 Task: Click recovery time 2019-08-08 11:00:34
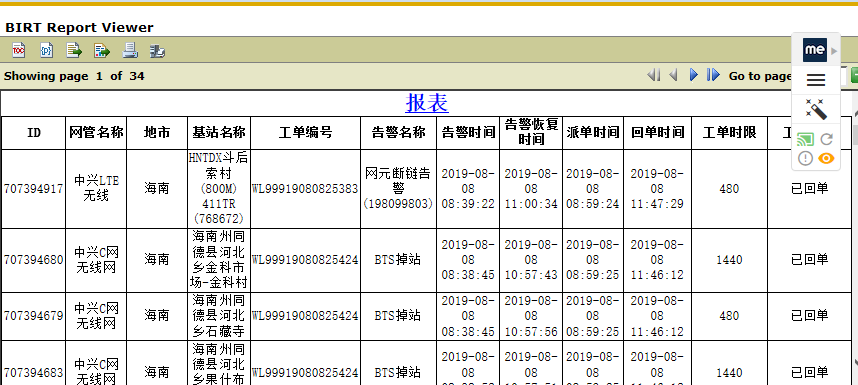coord(531,189)
